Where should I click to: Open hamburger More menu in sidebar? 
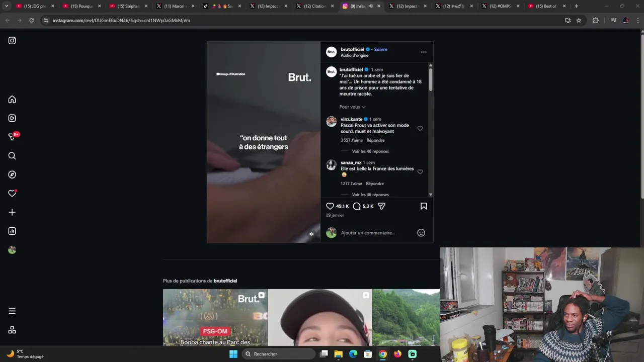tap(12, 311)
